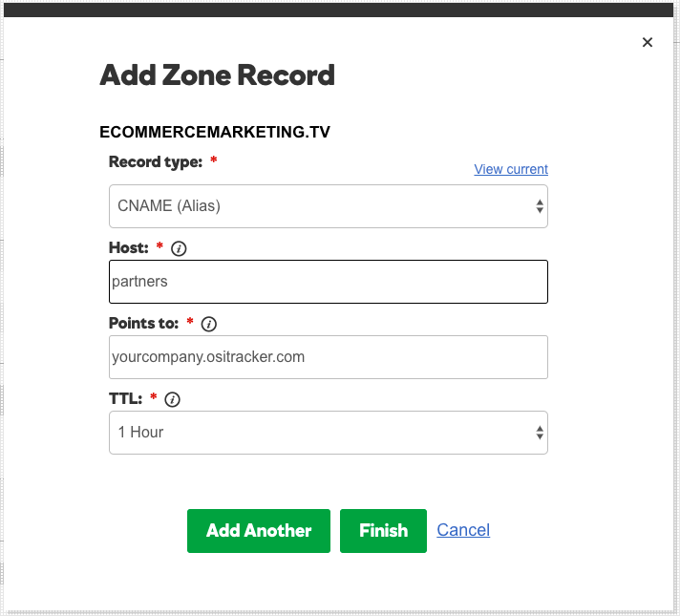Click the TTL label text
The image size is (680, 616).
[125, 398]
